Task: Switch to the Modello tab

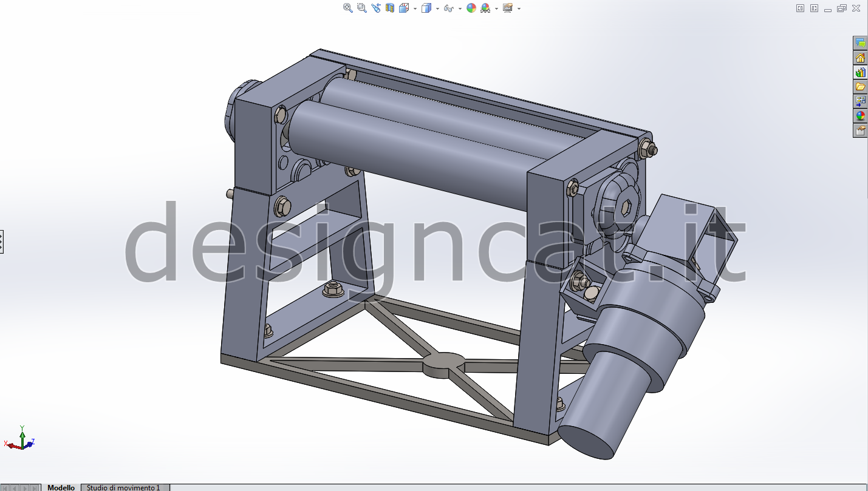Action: (61, 487)
